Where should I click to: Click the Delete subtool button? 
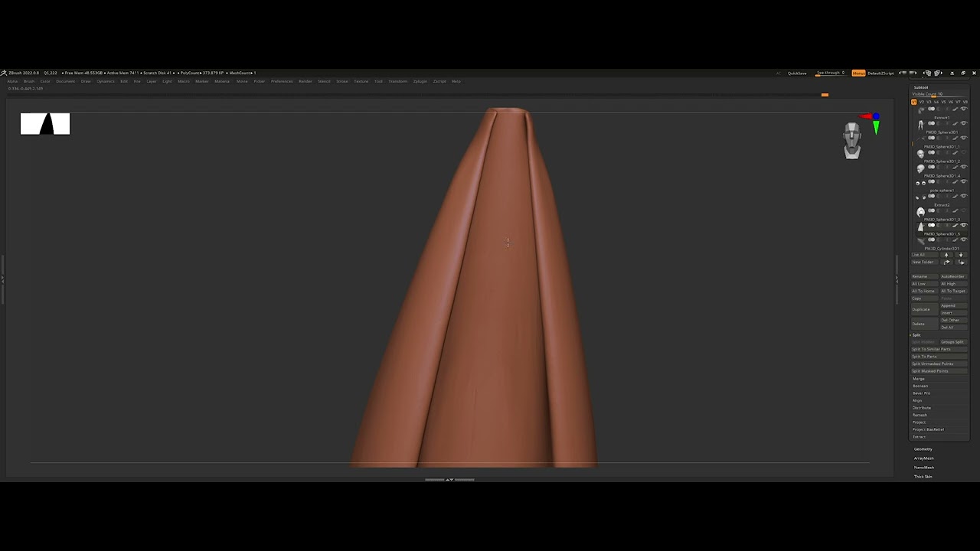point(924,324)
